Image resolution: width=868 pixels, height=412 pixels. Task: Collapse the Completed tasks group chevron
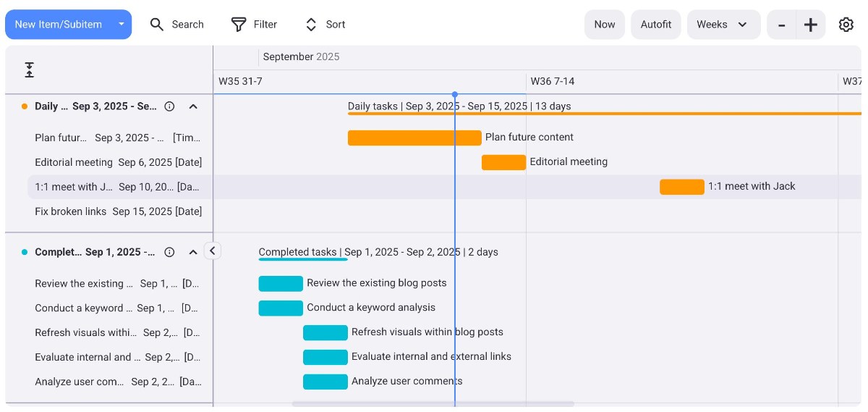[x=193, y=253]
